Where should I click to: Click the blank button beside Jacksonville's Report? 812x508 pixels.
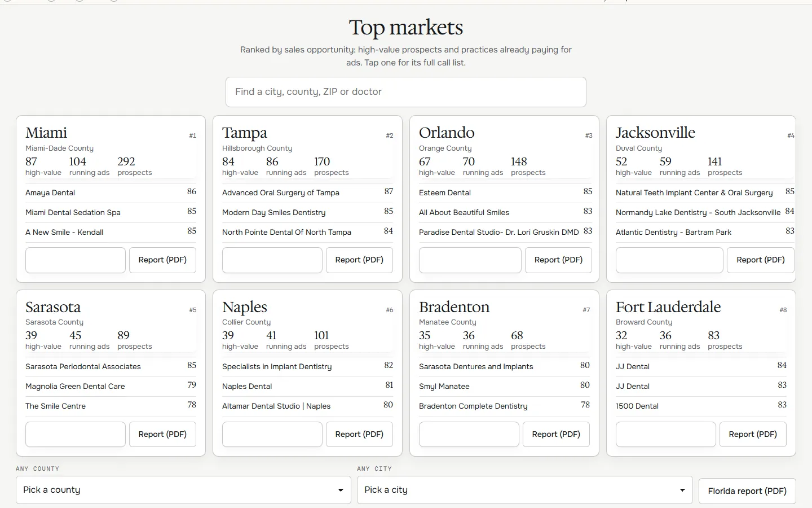(669, 260)
